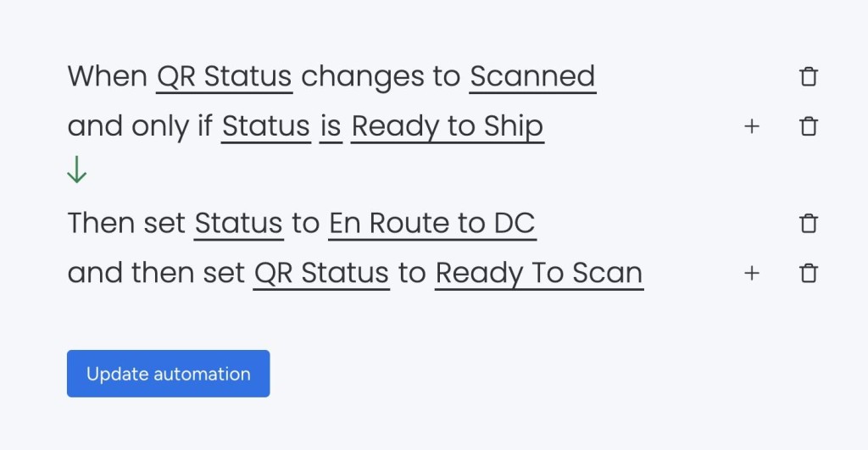The height and width of the screenshot is (450, 868).
Task: Click the 'and only if' condition text
Action: (140, 127)
